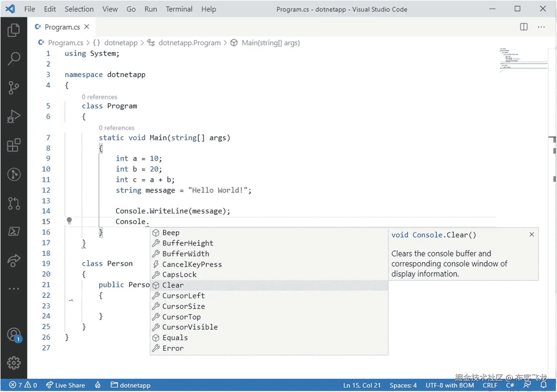Select the Program.cs editor tab

tap(62, 27)
